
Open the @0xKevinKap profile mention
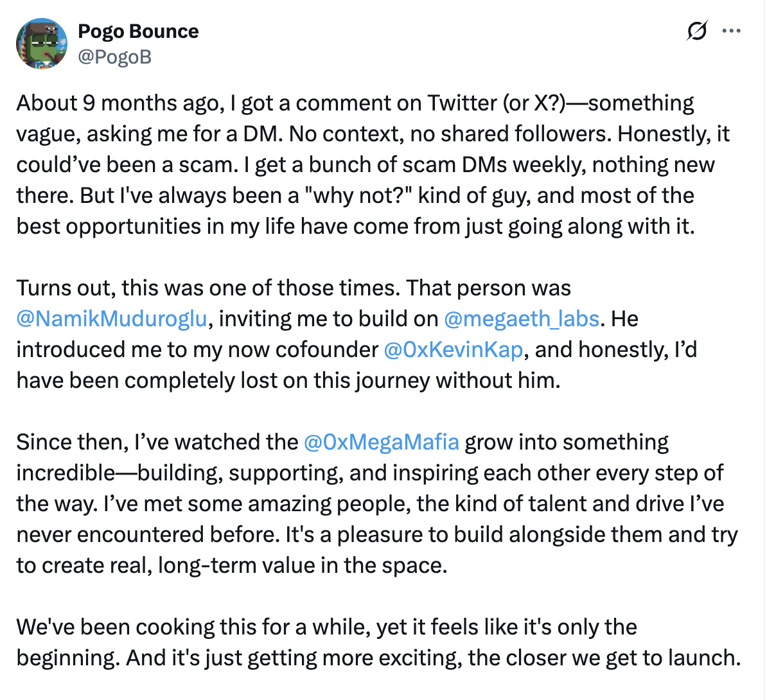tap(453, 350)
